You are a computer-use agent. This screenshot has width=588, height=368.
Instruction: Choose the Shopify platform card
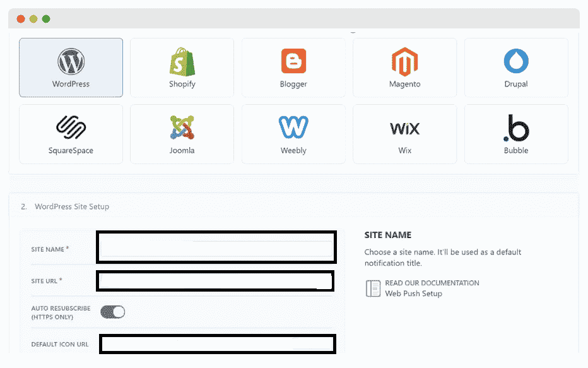pyautogui.click(x=182, y=68)
